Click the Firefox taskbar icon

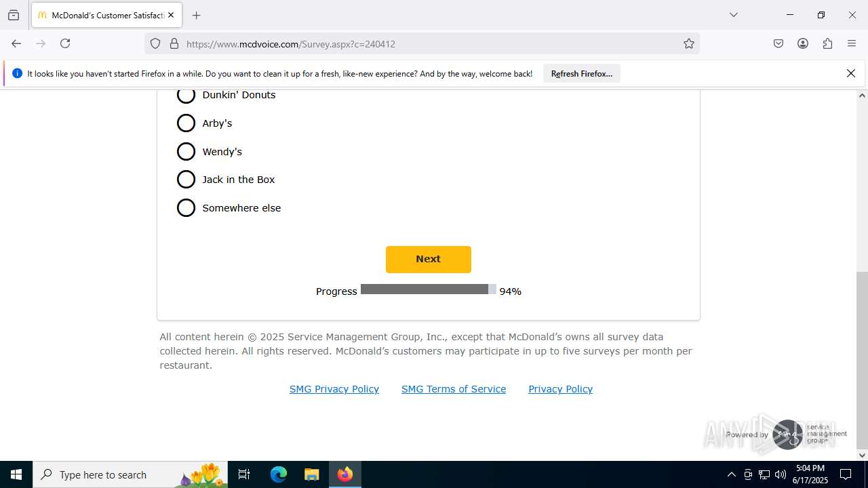click(x=345, y=474)
